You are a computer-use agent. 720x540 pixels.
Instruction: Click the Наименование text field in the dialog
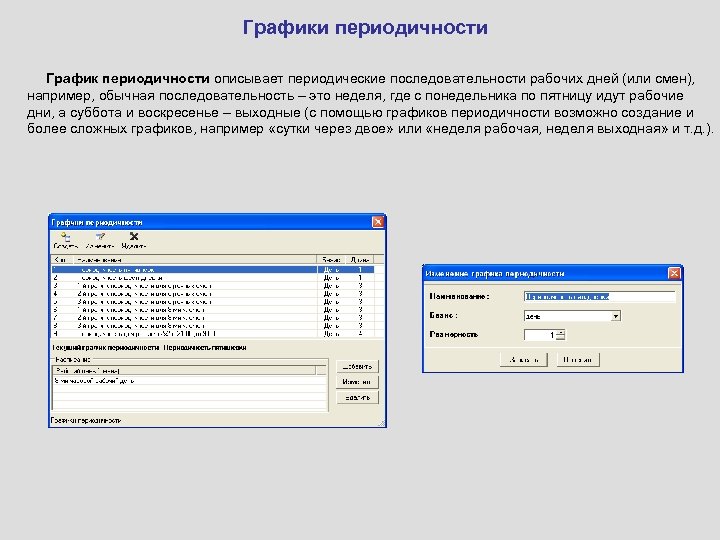599,297
